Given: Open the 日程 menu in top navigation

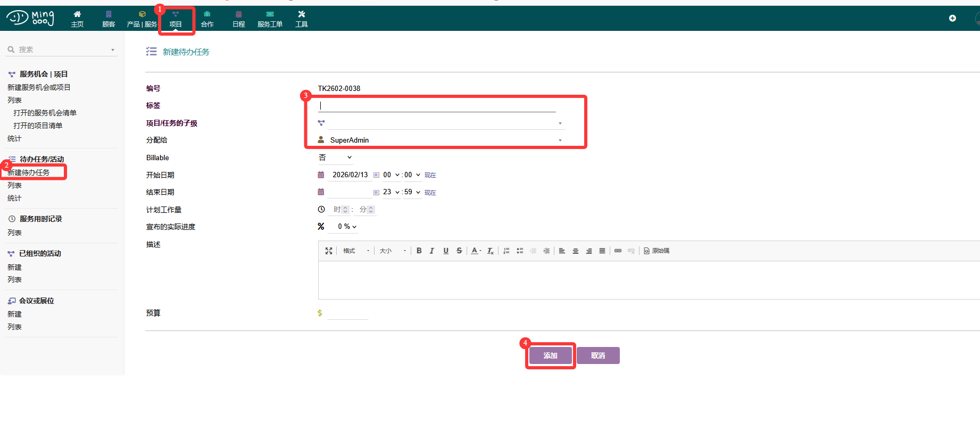Looking at the screenshot, I should click(238, 19).
